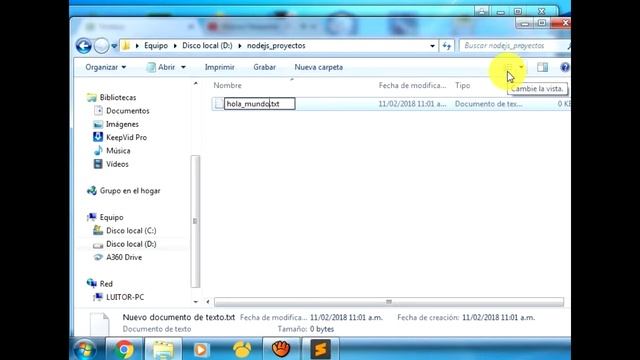The width and height of the screenshot is (640, 360).
Task: Open the orange fist app on taskbar
Action: click(281, 349)
